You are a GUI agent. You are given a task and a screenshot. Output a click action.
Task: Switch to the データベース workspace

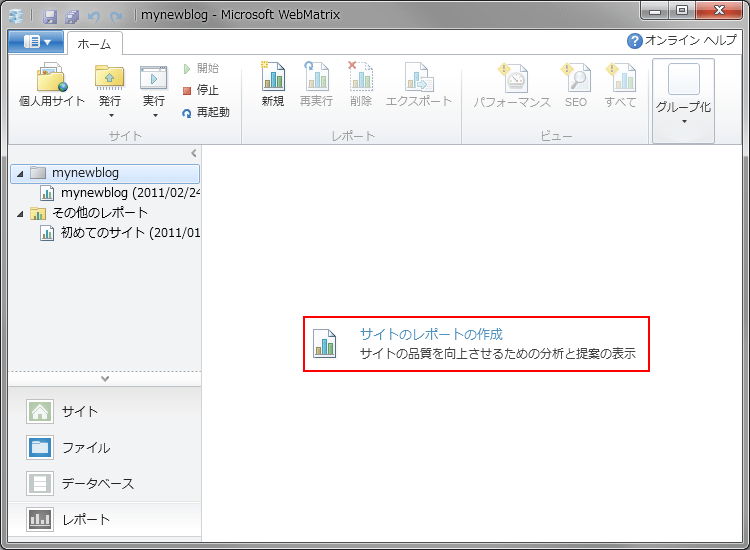(x=104, y=484)
